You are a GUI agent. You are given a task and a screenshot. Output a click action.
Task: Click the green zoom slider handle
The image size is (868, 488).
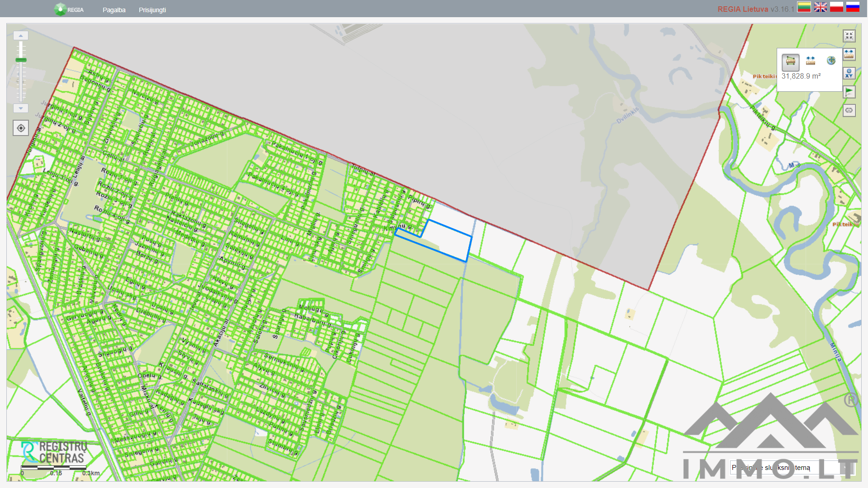pyautogui.click(x=21, y=60)
